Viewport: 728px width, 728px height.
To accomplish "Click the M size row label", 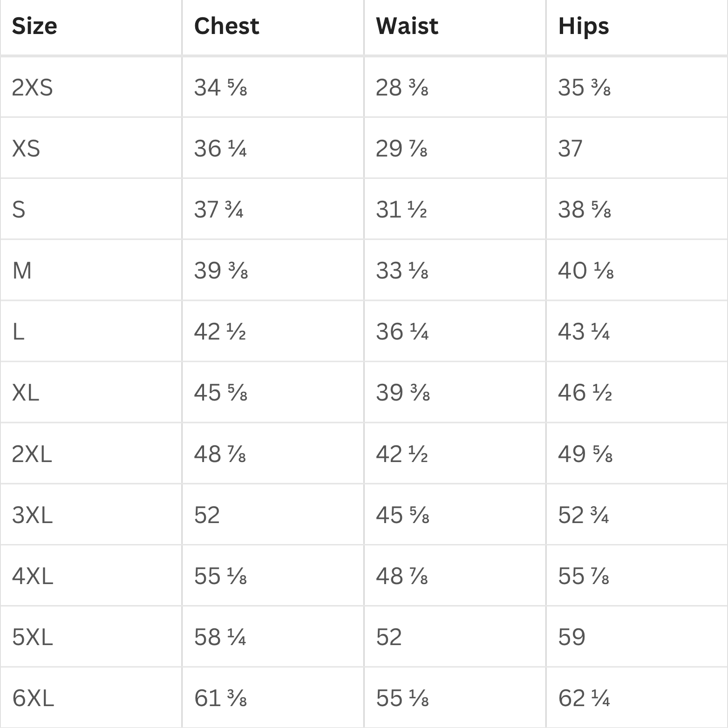I will click(22, 271).
